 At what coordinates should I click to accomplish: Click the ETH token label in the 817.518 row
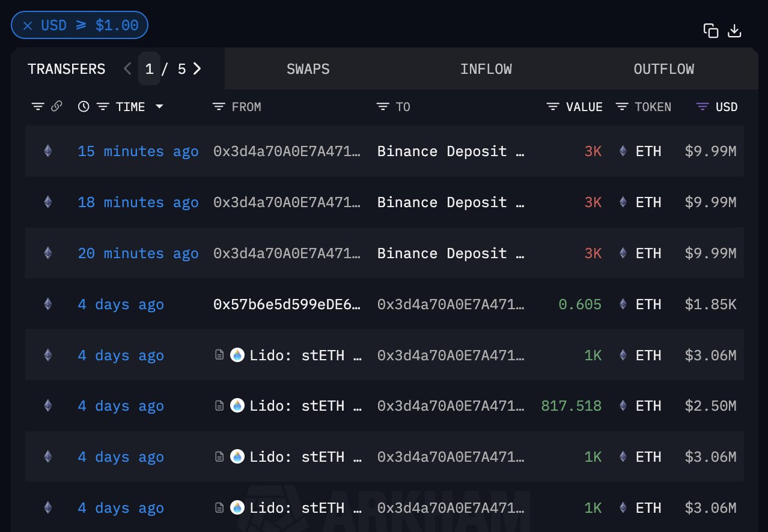(x=648, y=406)
